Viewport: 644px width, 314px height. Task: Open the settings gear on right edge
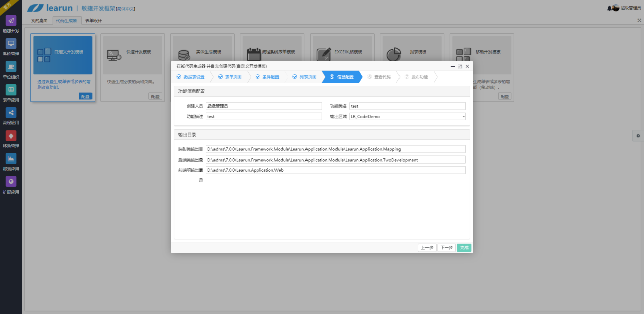(x=638, y=135)
